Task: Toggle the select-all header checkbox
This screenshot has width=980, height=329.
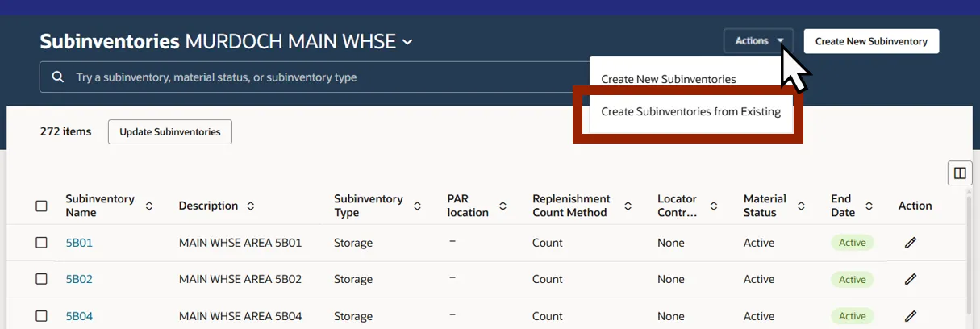Action: click(41, 206)
